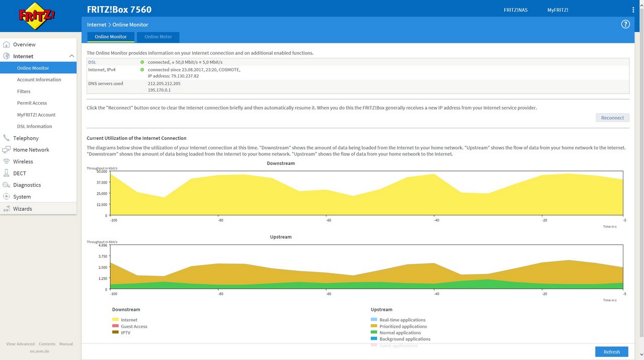The height and width of the screenshot is (360, 644).
Task: Open Home Network via its computer icon
Action: [7, 150]
